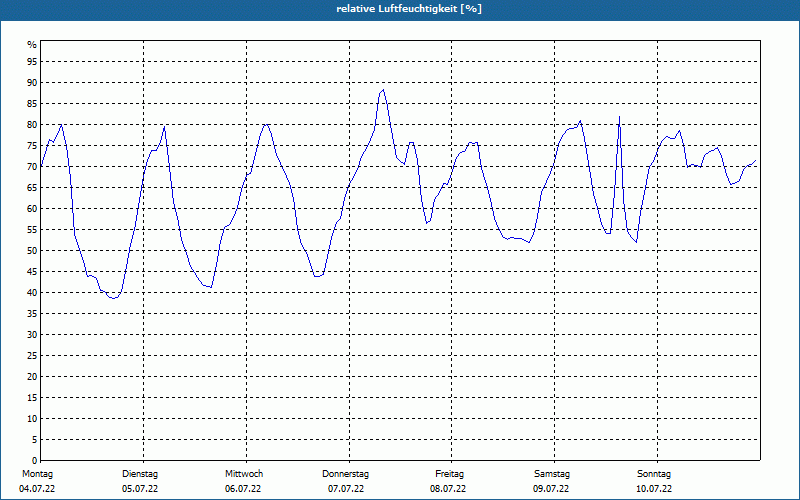800x500 pixels.
Task: Click the date 06.07.22
Action: (x=243, y=489)
